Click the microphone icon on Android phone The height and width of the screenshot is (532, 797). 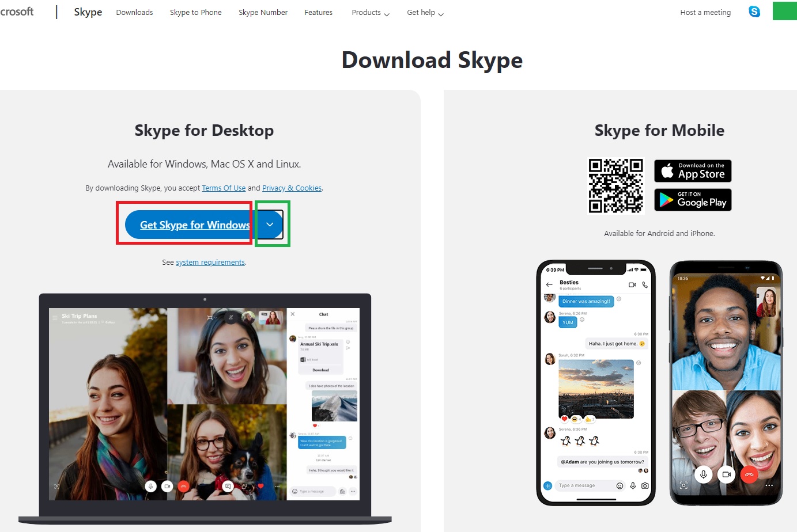click(x=703, y=474)
